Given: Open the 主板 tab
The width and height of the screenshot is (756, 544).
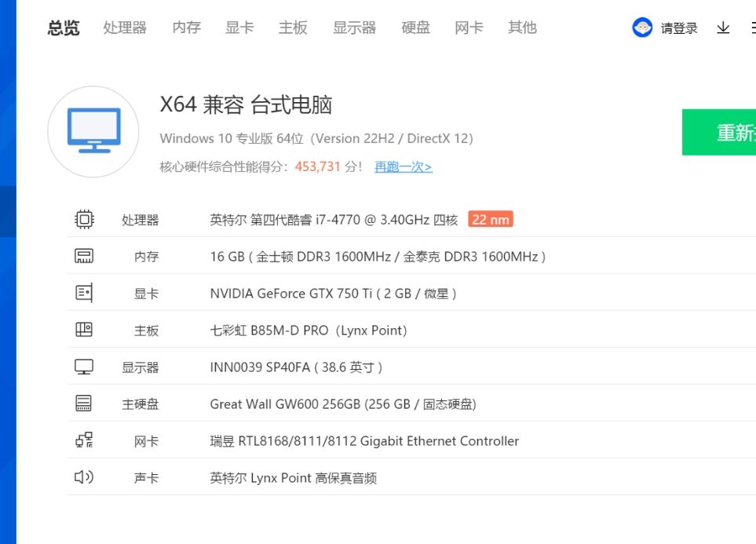Looking at the screenshot, I should [x=293, y=27].
